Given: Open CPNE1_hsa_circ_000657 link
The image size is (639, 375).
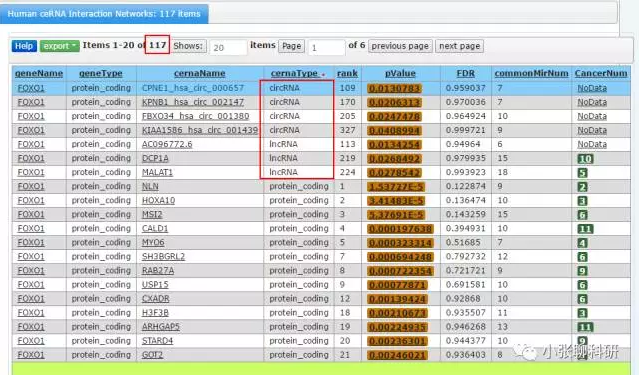Looking at the screenshot, I should pos(193,88).
